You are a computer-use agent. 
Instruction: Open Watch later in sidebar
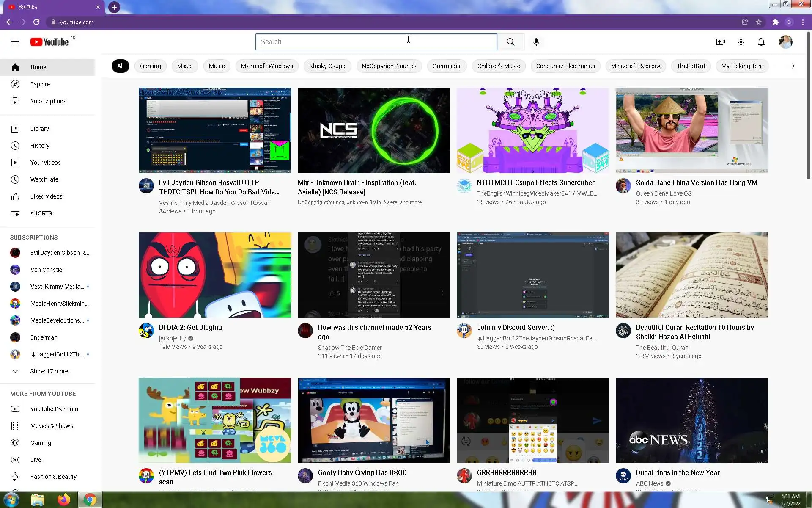(45, 179)
